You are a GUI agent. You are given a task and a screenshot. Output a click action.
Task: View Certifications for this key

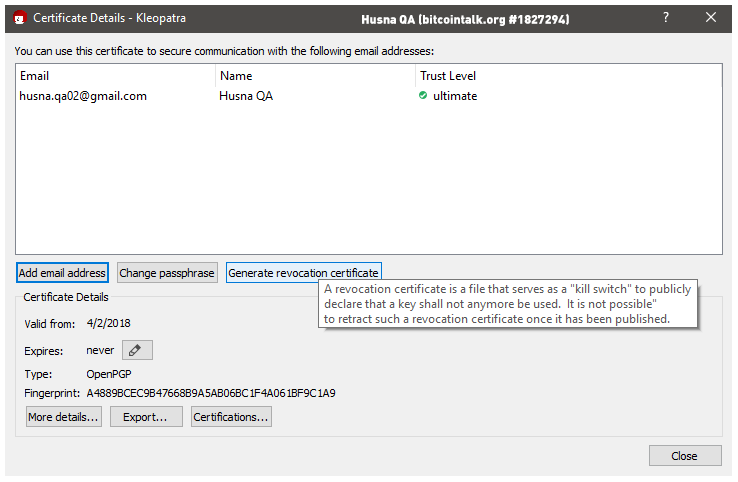231,417
